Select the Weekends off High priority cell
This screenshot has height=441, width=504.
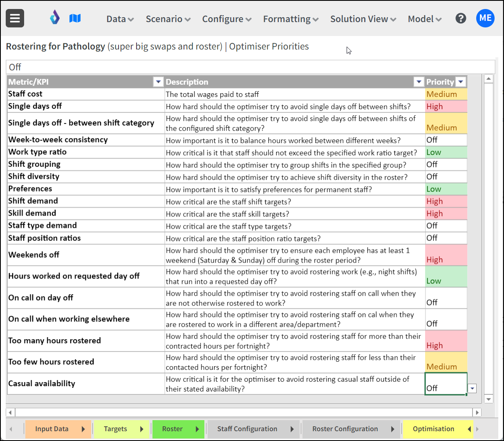[x=446, y=255]
